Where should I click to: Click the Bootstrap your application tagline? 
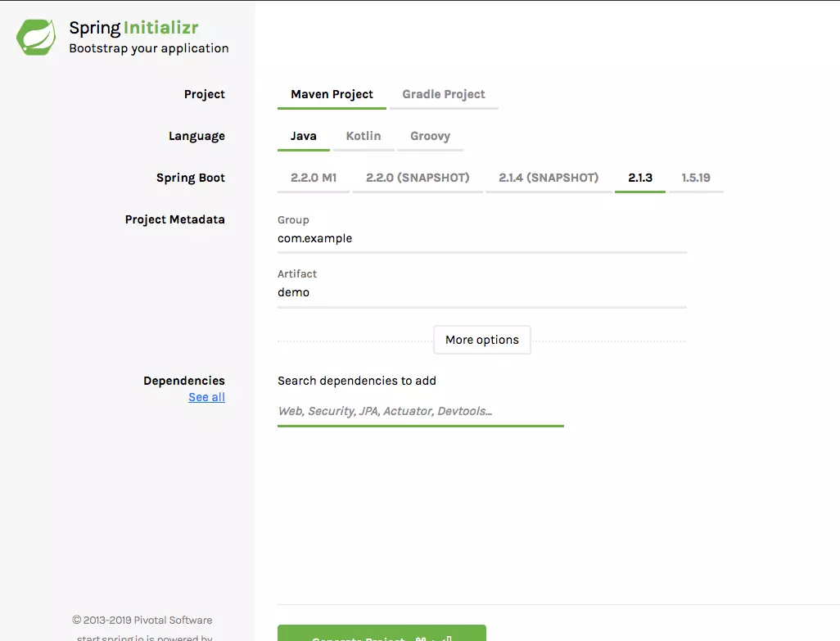[x=149, y=48]
